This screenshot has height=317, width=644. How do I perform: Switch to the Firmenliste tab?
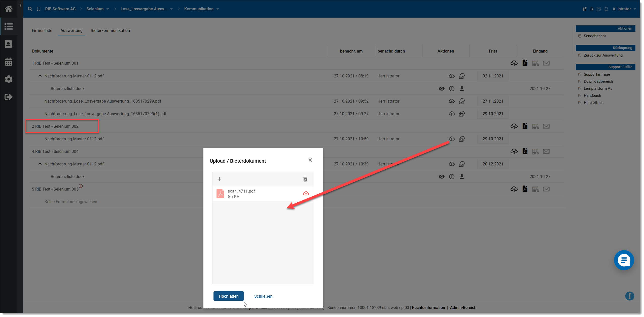click(x=42, y=30)
